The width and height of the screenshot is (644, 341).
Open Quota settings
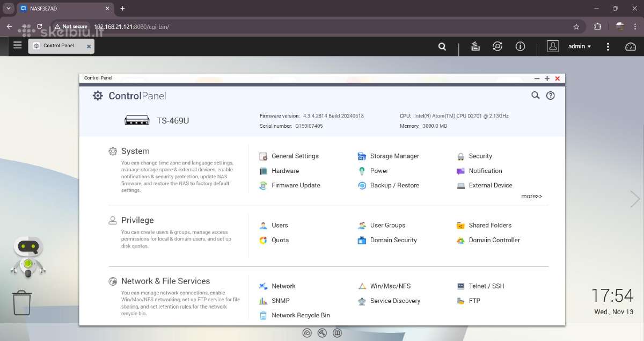pos(274,240)
